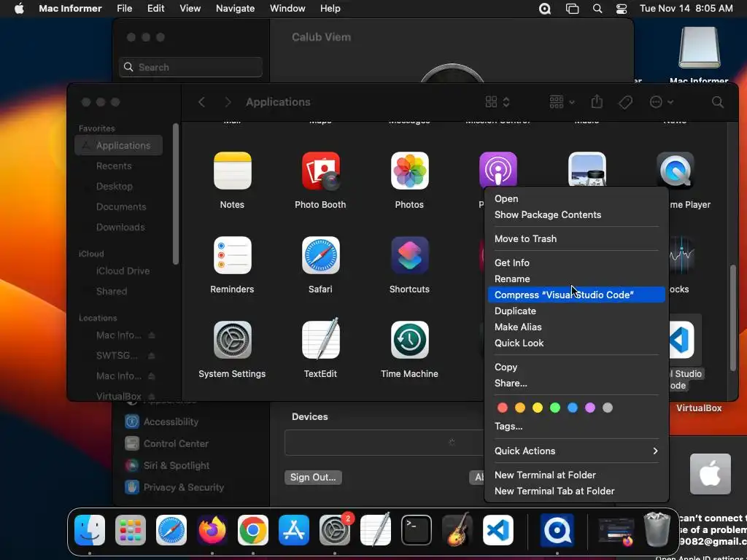Click the Finder window vertical scrollbar

[733, 318]
